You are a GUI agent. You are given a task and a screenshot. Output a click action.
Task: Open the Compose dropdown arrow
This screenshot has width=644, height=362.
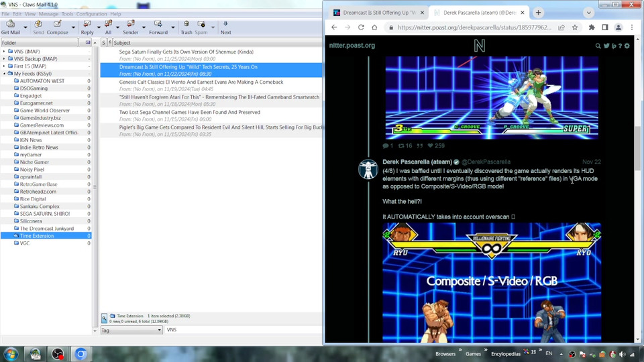coord(73,27)
